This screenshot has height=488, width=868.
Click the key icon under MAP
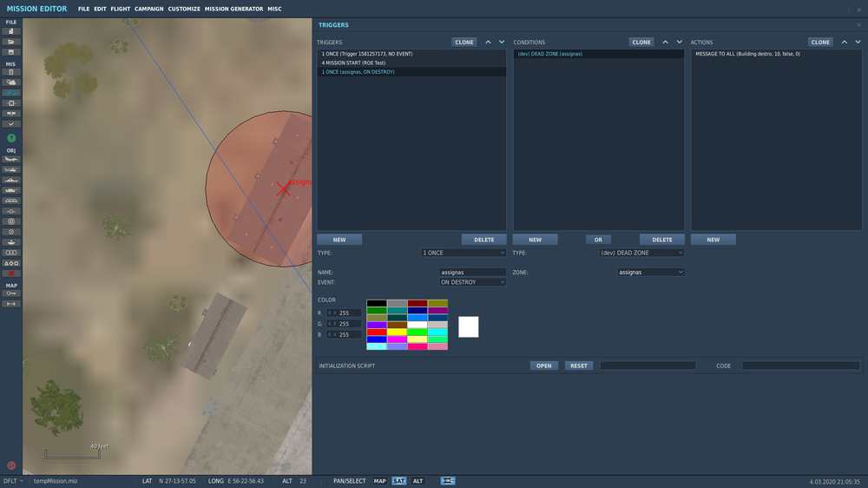pos(11,293)
